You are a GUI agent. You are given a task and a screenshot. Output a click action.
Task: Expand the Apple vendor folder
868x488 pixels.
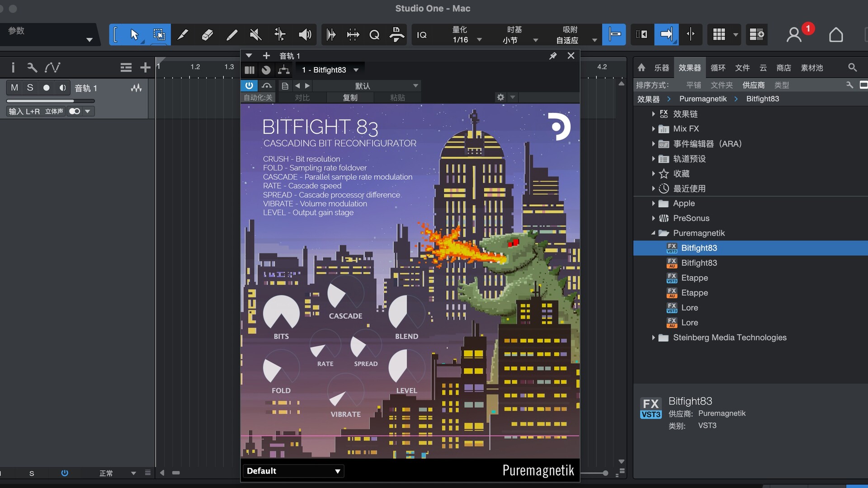coord(653,203)
